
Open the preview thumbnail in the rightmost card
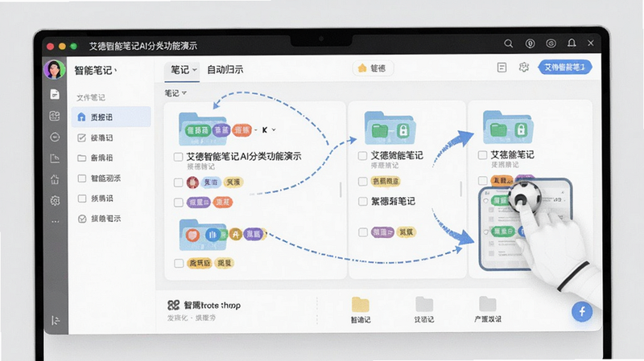click(526, 224)
